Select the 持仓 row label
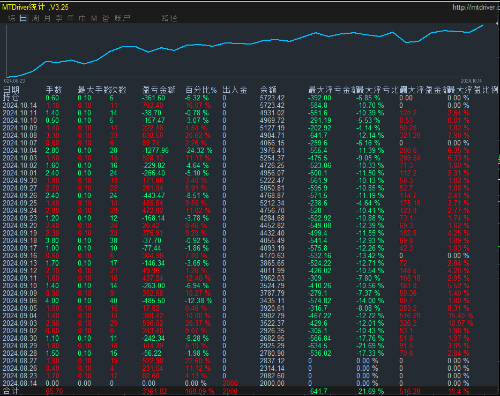This screenshot has width=500, height=396. click(x=11, y=97)
